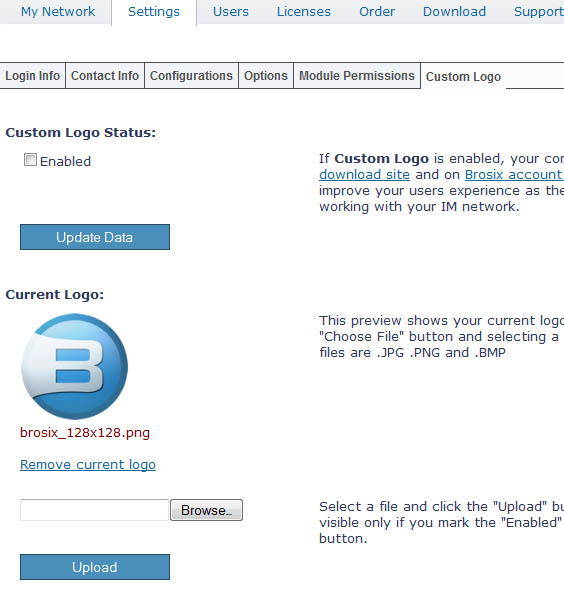
Task: Click the Custom Logo Status heading
Action: [x=81, y=132]
